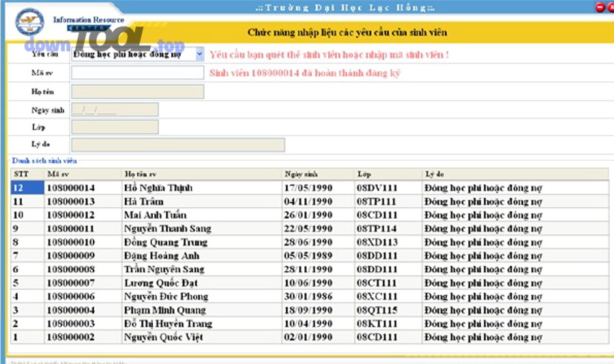Select student ID 108000007
614x364 pixels.
tap(71, 283)
